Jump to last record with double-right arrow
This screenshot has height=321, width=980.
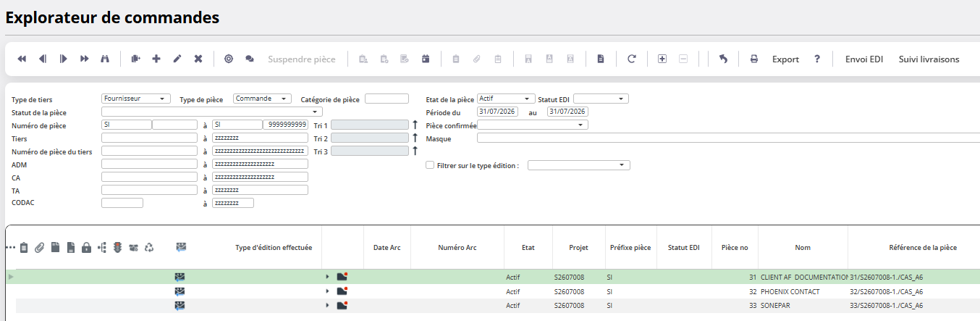(x=85, y=59)
